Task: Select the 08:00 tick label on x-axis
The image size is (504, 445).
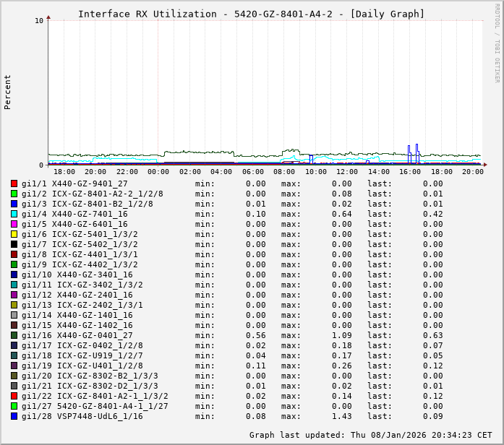Action: pos(284,171)
